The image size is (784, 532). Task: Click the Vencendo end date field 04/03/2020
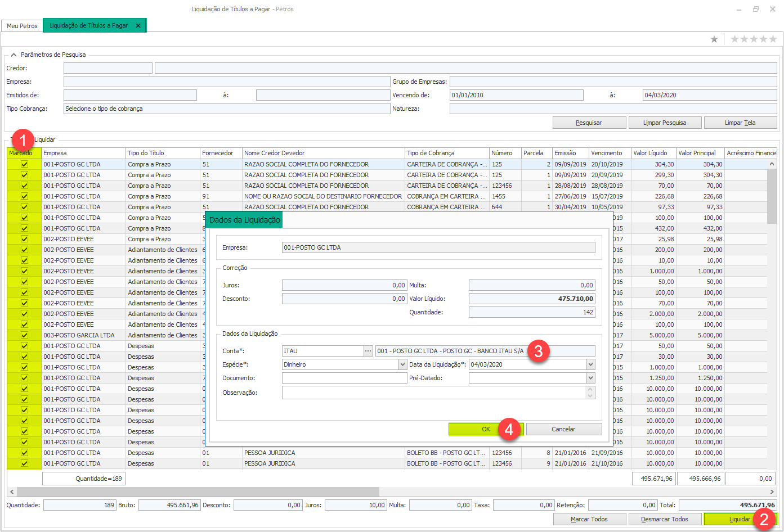710,95
